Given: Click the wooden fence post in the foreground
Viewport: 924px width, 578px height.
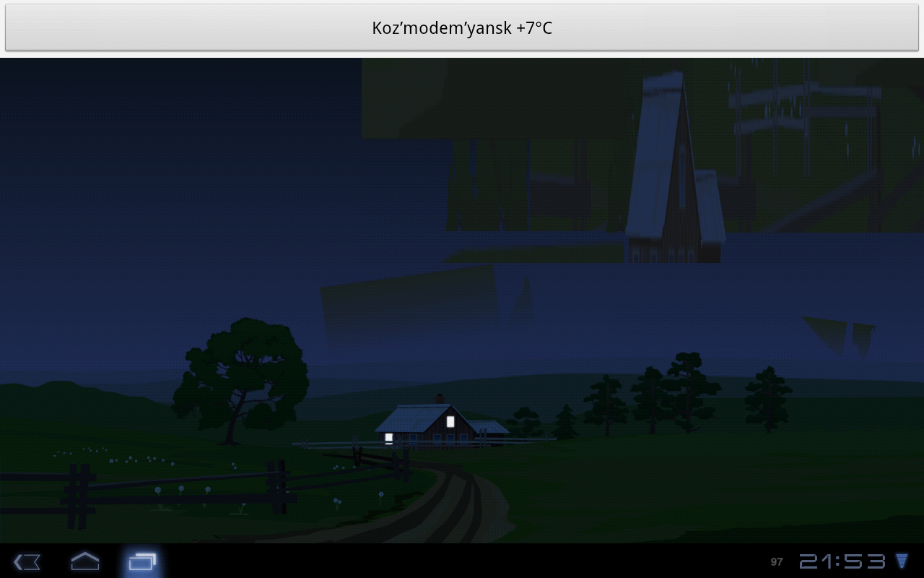Looking at the screenshot, I should pyautogui.click(x=79, y=496).
